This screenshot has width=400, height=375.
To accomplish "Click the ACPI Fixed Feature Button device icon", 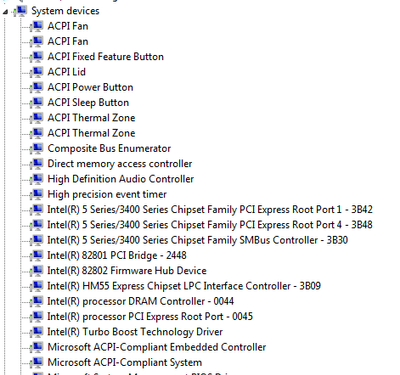I will click(36, 57).
